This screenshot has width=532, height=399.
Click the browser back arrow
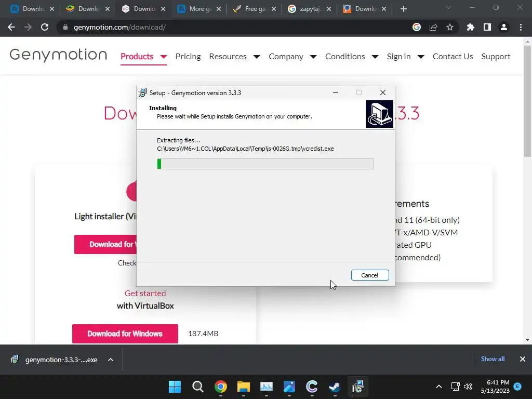click(x=11, y=27)
